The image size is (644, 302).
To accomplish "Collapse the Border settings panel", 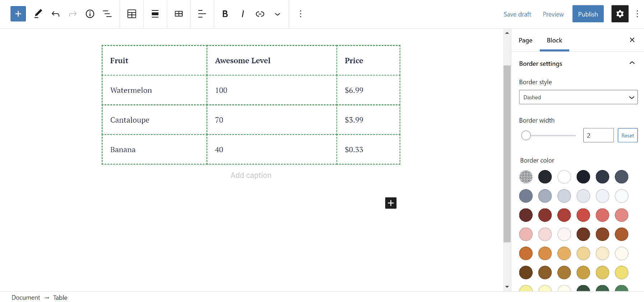I will click(631, 63).
